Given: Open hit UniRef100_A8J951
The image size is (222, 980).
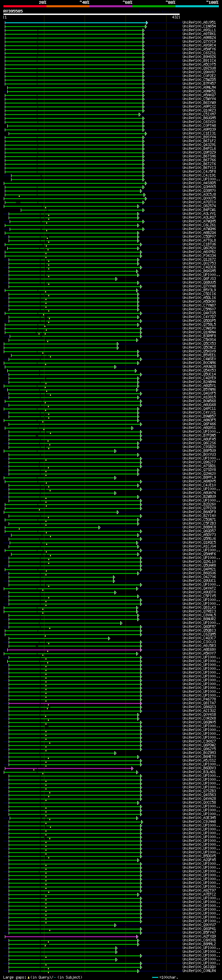Looking at the screenshot, I should [199, 23].
